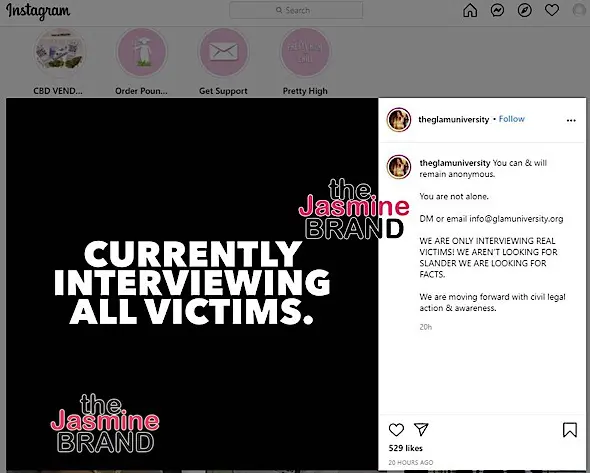Open theglamuniversity username in post header
The height and width of the screenshot is (473, 590).
point(453,120)
